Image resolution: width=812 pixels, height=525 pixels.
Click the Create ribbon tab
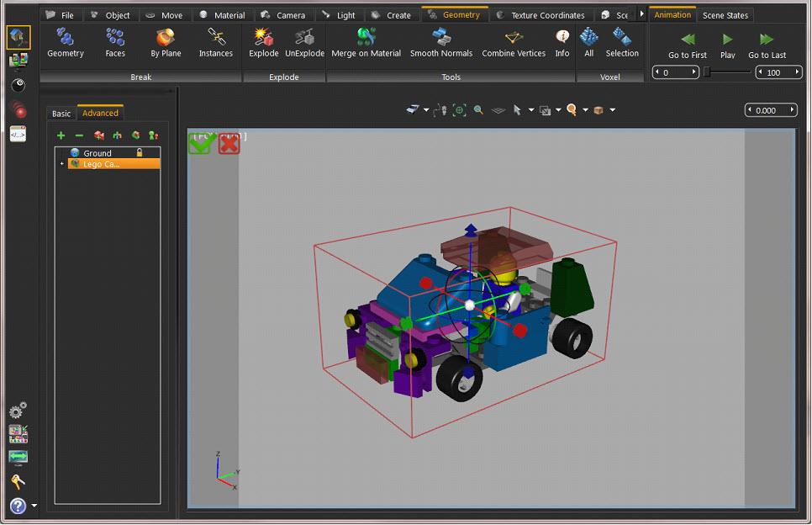click(x=392, y=15)
